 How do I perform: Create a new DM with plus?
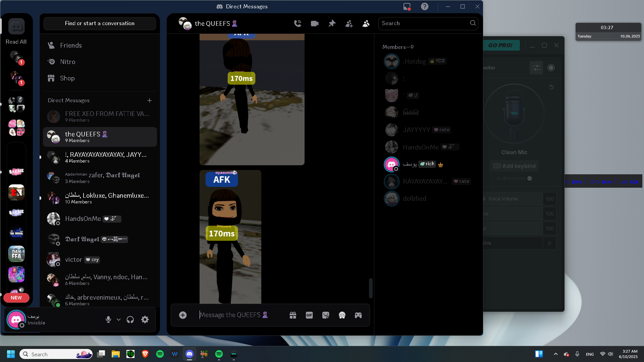150,101
